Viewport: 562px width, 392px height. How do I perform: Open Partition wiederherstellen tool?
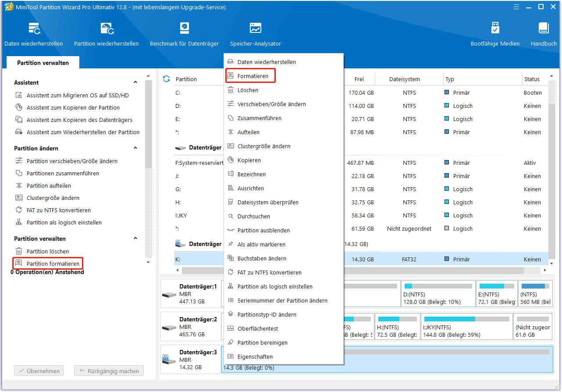point(107,34)
